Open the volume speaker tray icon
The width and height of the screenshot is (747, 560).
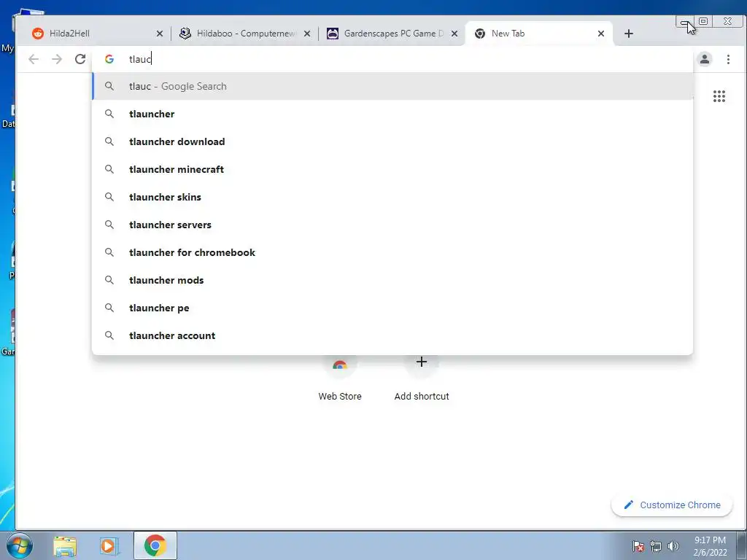pos(673,546)
